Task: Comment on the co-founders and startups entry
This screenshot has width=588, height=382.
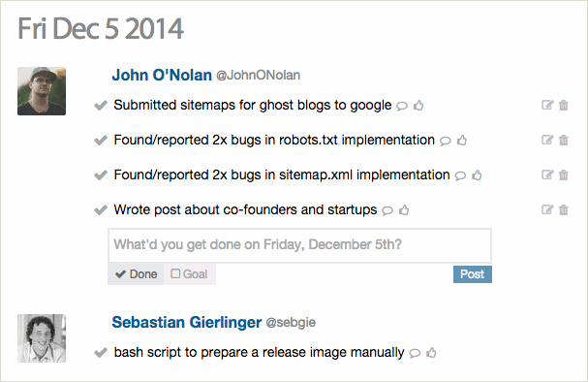Action: [387, 210]
